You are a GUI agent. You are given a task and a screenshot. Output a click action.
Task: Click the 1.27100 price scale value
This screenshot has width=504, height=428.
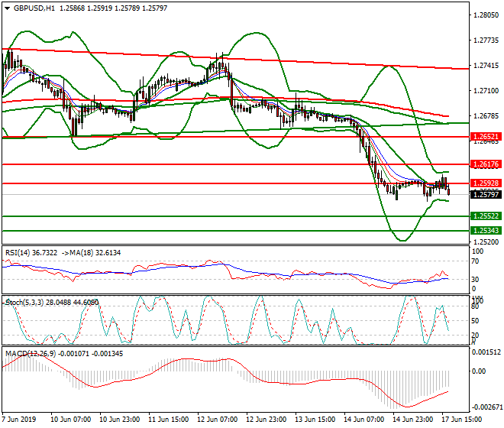486,91
